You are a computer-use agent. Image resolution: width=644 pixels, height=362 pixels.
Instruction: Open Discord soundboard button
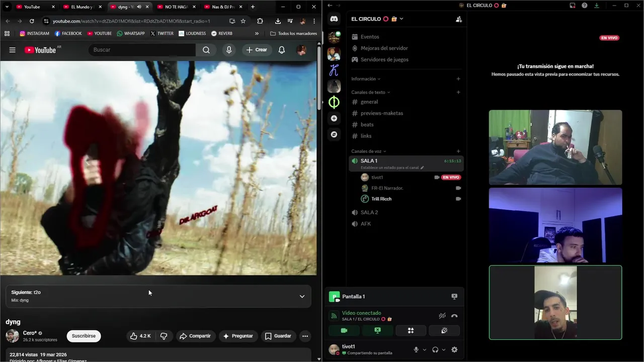(444, 330)
